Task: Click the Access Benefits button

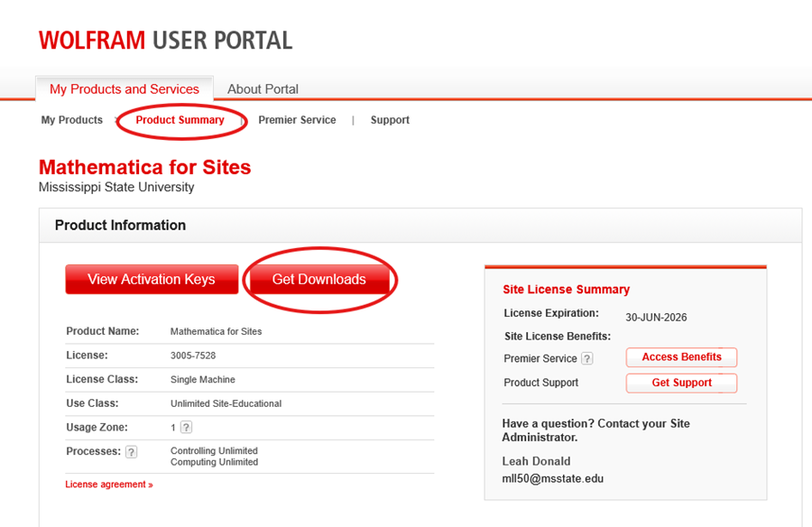Action: tap(681, 357)
